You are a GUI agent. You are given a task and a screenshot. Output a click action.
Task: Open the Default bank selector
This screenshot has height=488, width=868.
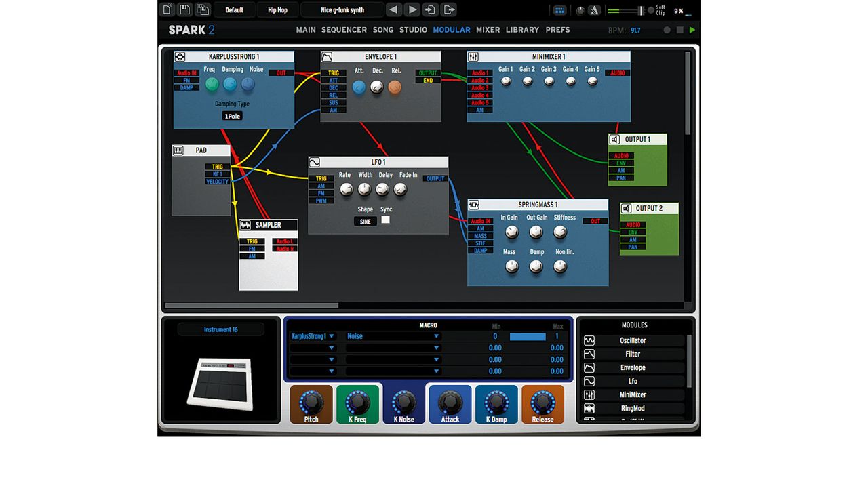(235, 10)
